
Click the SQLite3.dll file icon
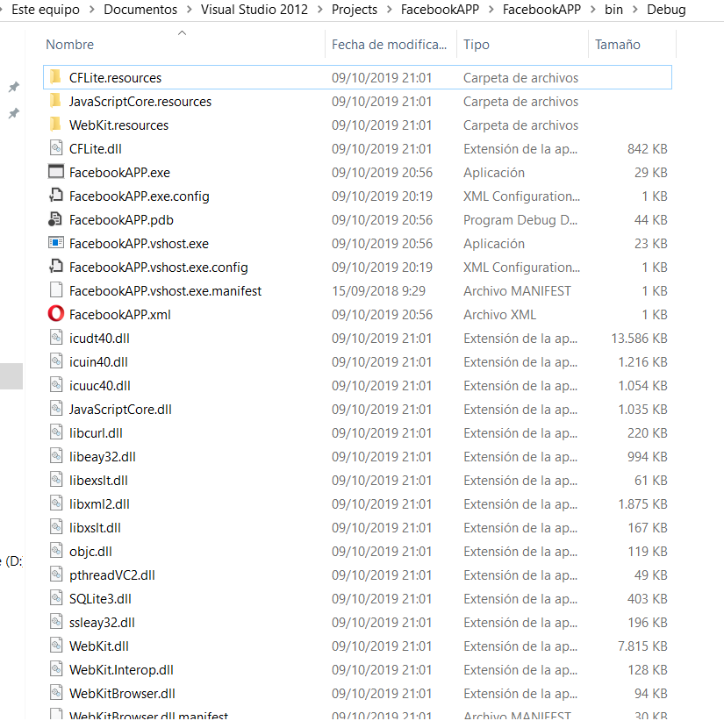(56, 598)
